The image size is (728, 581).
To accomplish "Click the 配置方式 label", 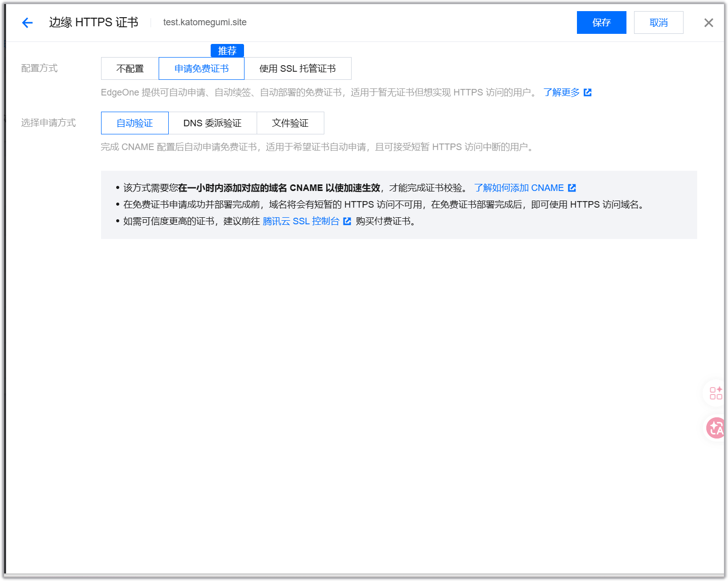I will tap(39, 68).
